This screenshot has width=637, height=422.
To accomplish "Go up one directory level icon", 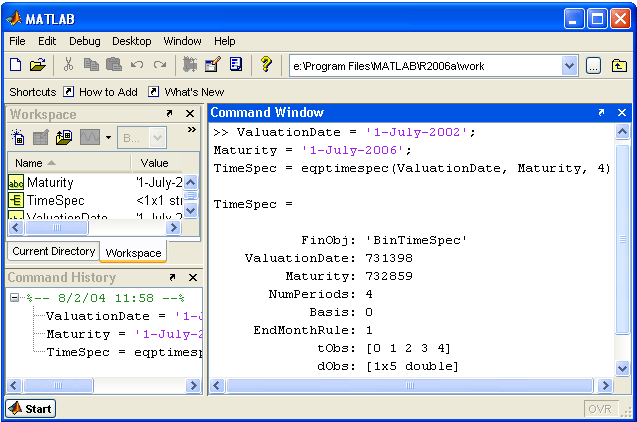I will [619, 65].
